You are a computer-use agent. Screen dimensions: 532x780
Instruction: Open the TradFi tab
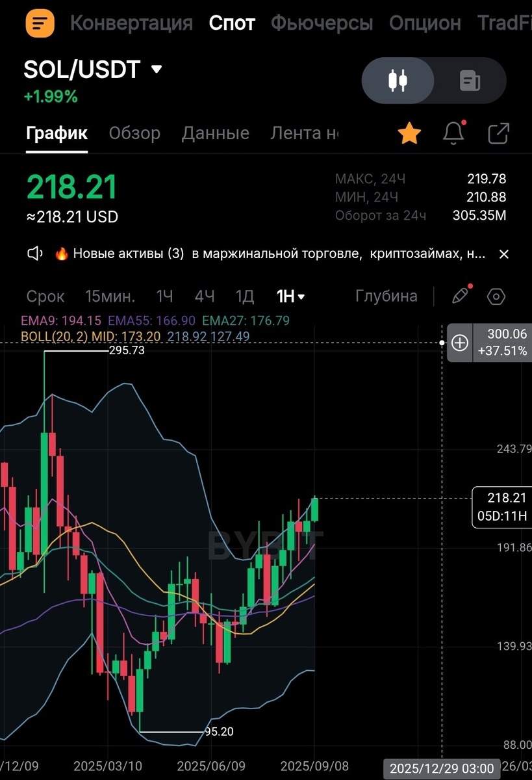click(x=505, y=23)
